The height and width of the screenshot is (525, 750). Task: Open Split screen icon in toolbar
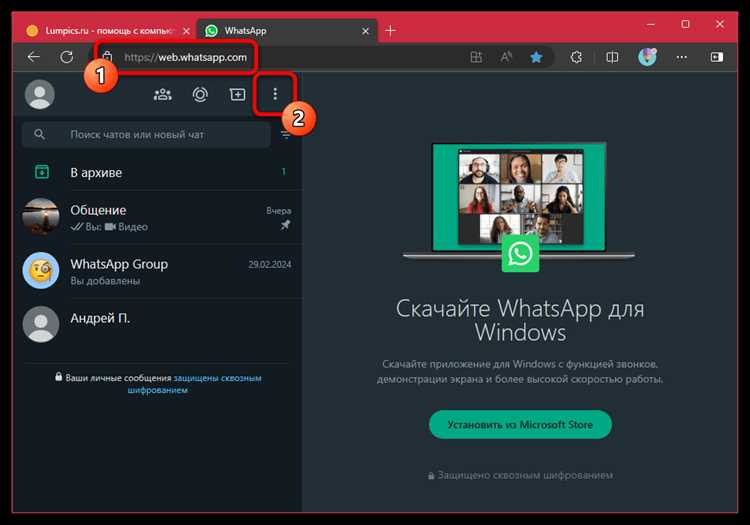point(612,57)
